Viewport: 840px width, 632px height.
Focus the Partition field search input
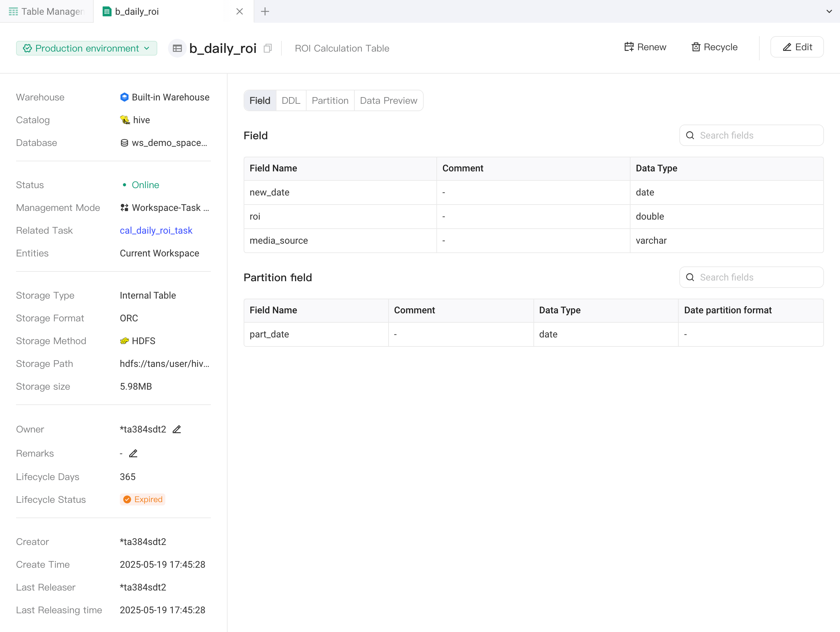[751, 277]
